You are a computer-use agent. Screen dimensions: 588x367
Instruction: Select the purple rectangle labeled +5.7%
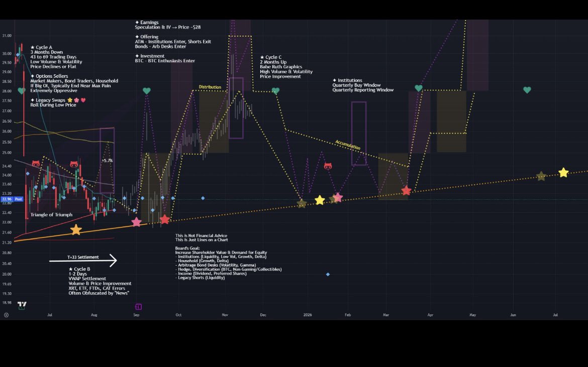107,161
